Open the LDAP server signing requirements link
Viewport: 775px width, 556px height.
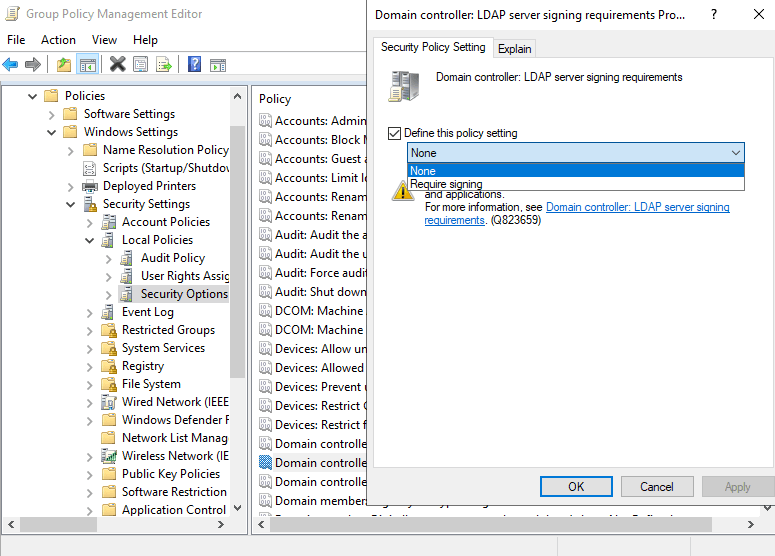point(577,214)
